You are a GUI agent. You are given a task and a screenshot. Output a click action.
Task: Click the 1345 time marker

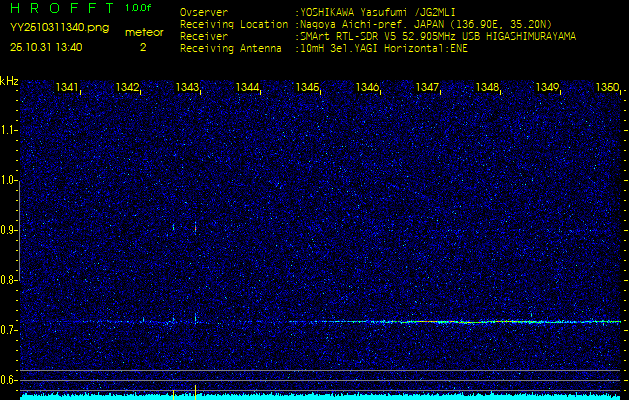(x=307, y=88)
